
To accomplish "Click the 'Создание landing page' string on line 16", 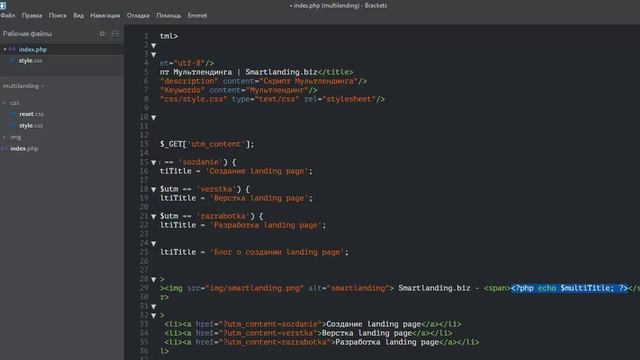I will click(x=256, y=171).
